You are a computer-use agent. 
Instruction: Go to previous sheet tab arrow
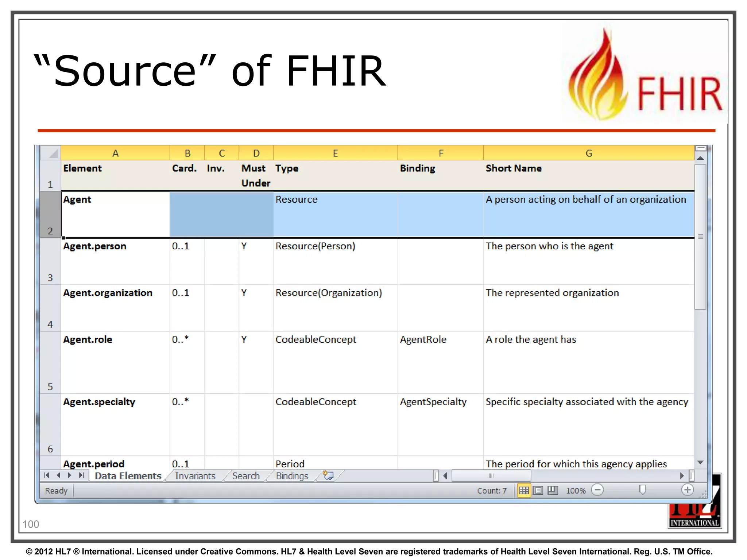(x=58, y=475)
